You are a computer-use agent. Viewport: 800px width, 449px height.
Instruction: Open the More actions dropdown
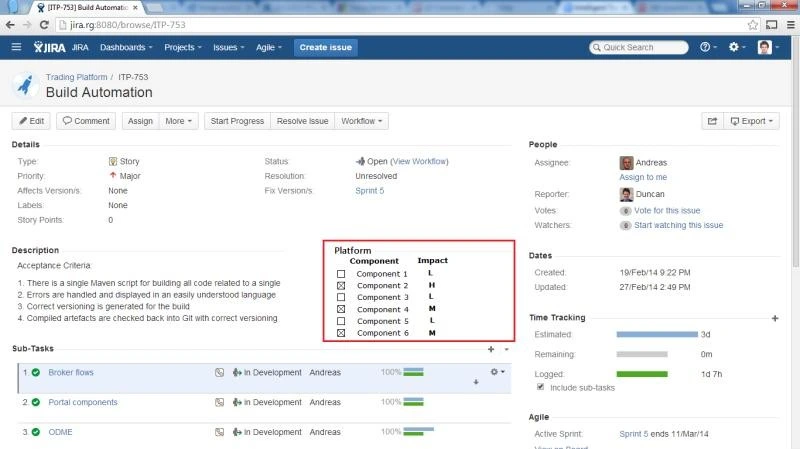[x=178, y=121]
